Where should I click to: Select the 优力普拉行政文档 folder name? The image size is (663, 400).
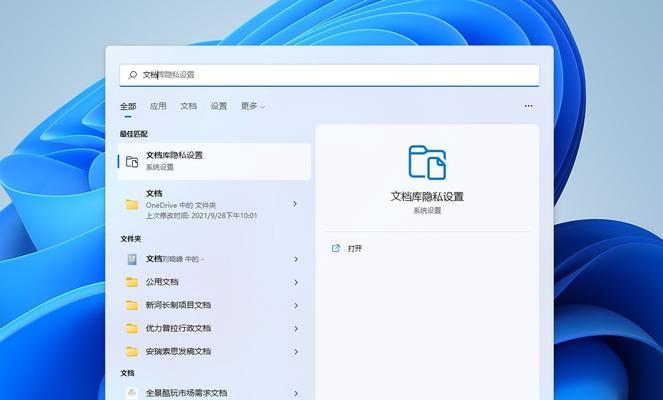(178, 328)
